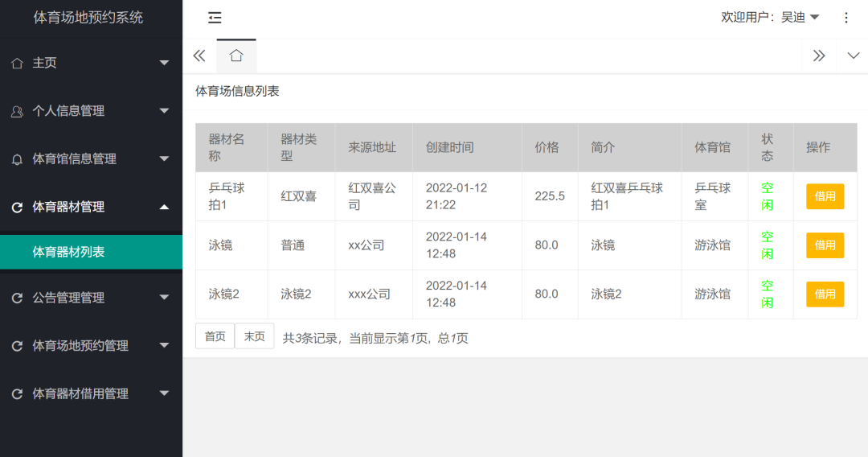This screenshot has width=868, height=457.
Task: Borrow 乒乓球拍1 with 借用 button
Action: point(825,196)
